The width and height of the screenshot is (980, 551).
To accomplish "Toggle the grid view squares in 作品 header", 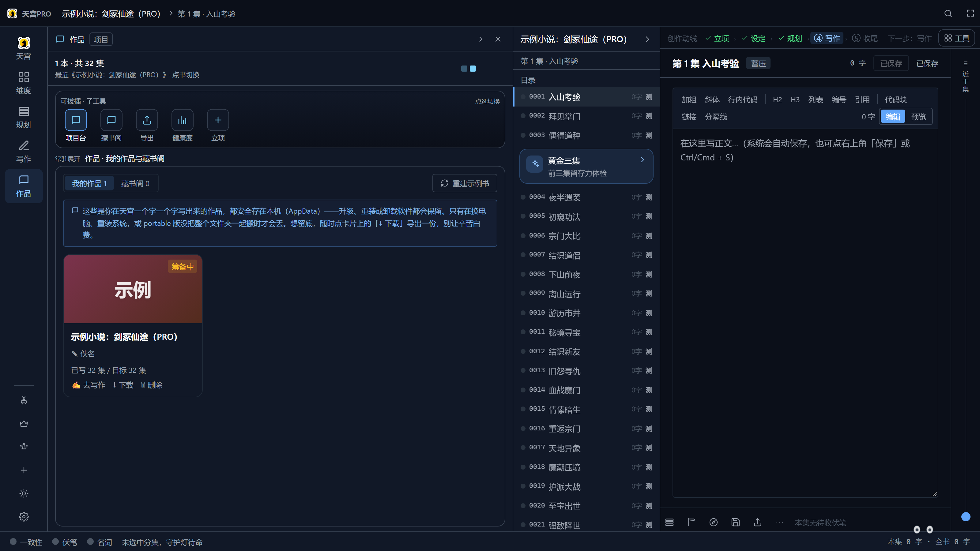I will tap(468, 69).
